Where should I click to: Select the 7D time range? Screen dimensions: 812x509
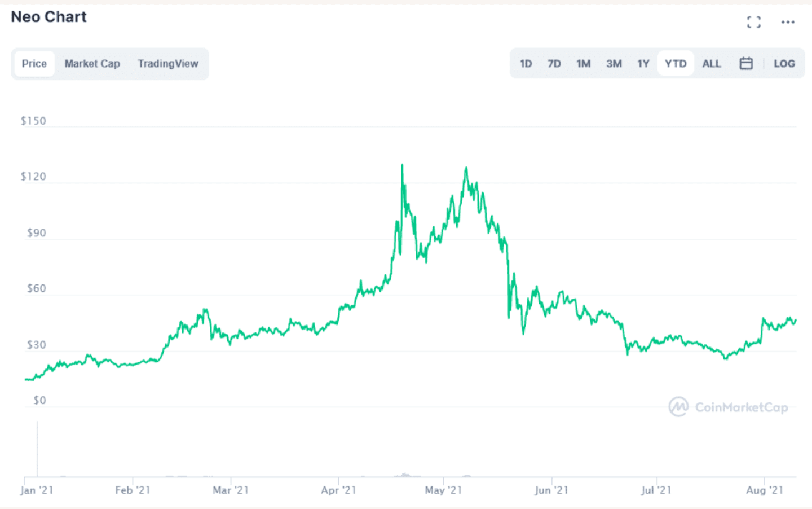point(554,64)
